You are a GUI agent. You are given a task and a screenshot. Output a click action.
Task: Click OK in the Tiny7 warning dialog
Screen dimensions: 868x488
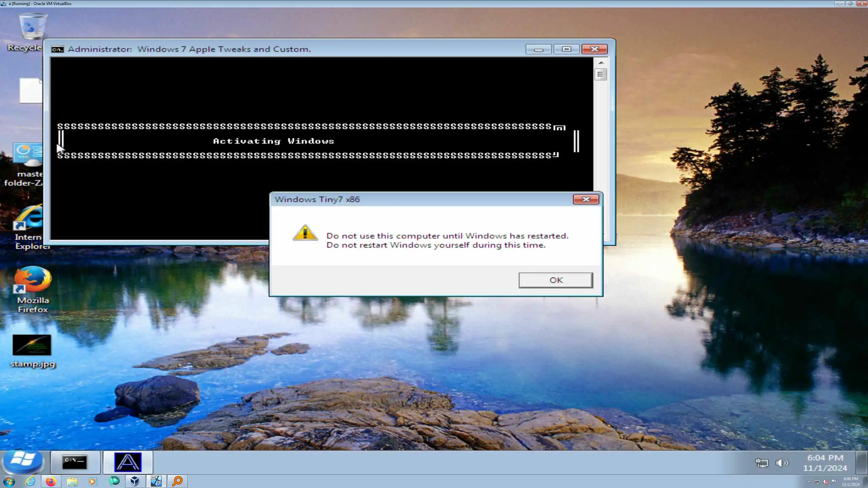[x=555, y=280]
